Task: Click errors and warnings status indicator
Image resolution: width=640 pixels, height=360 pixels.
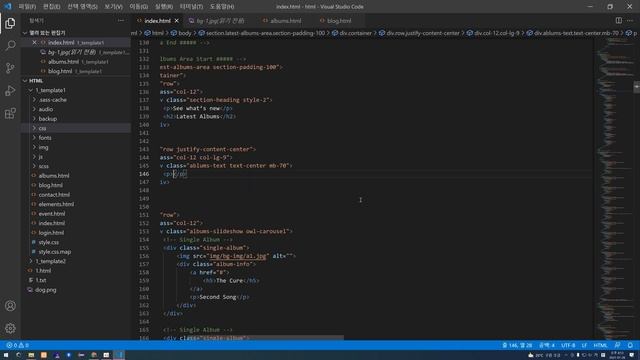Action: 18,345
